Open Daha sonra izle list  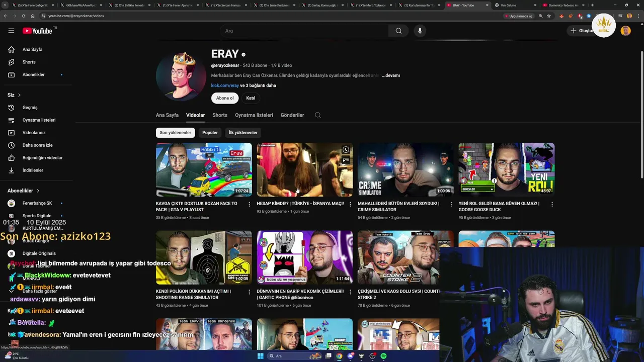click(36, 145)
